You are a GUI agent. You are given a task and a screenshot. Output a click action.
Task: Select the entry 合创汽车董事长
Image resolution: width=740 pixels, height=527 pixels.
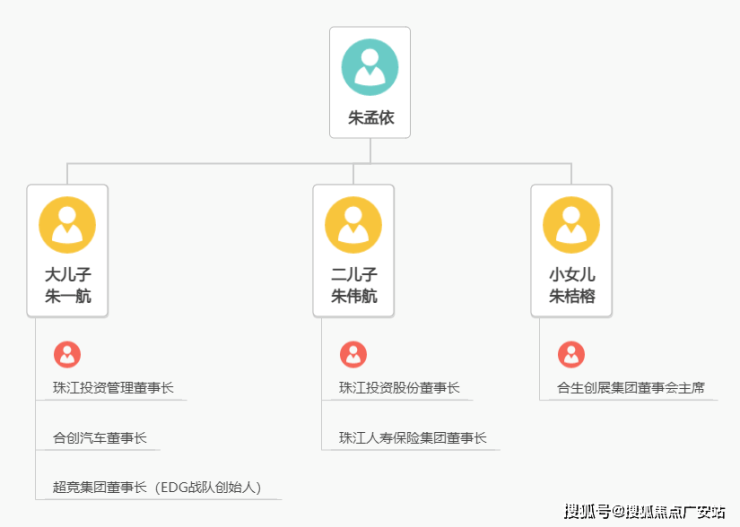tap(100, 438)
